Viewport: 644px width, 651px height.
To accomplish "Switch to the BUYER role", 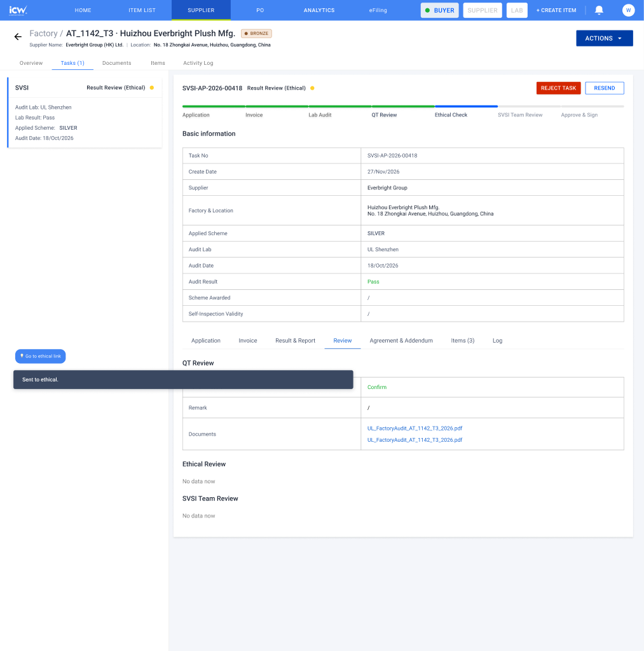I will point(440,10).
